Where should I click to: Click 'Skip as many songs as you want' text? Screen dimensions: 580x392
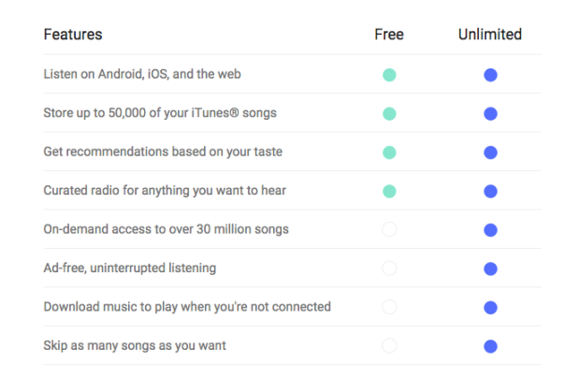135,346
